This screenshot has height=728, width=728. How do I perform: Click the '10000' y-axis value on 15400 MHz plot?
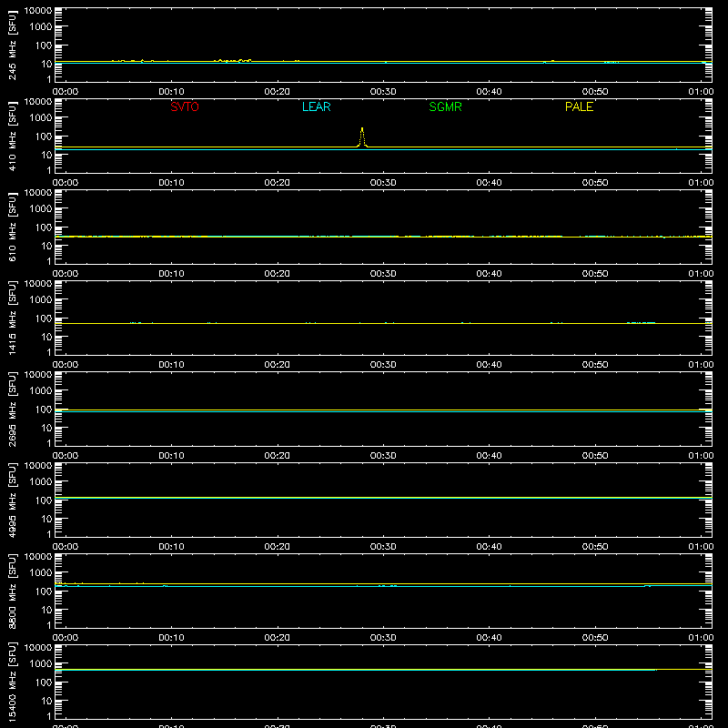tap(38, 648)
